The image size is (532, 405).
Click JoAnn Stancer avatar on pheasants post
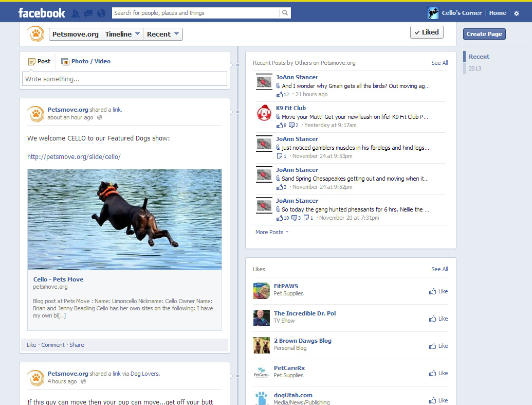point(264,205)
